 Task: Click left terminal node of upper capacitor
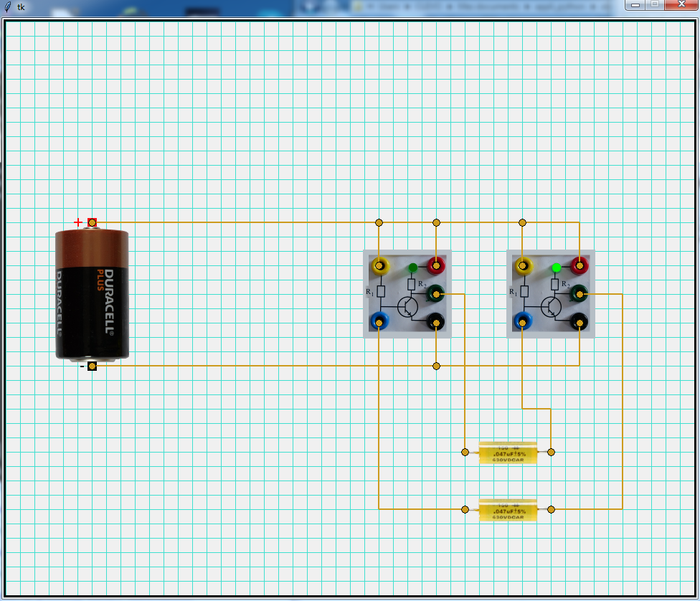465,452
